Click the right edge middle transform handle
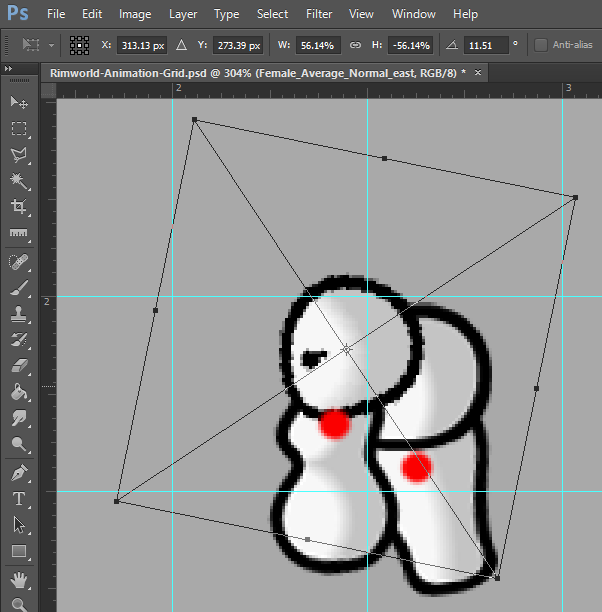Image resolution: width=602 pixels, height=612 pixels. [536, 388]
